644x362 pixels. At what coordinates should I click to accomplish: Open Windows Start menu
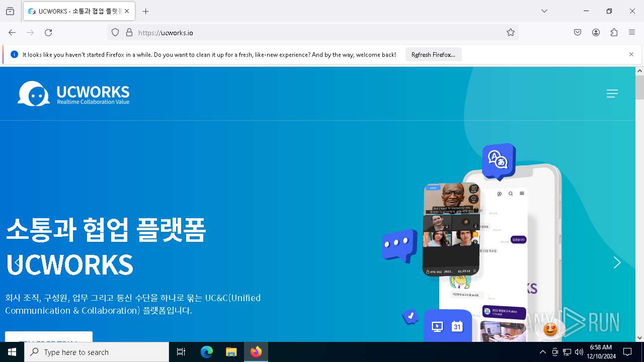(x=12, y=352)
